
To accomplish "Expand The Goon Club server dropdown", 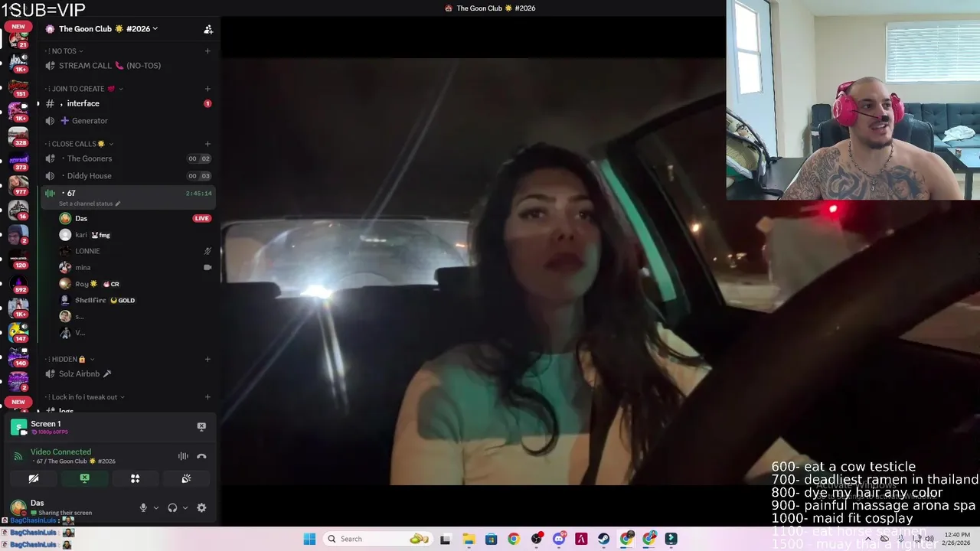I will click(108, 29).
